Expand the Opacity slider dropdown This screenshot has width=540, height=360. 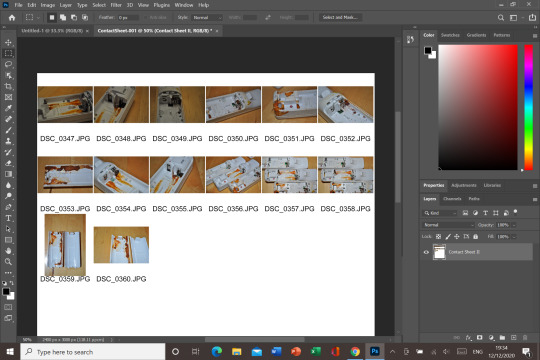[514, 225]
